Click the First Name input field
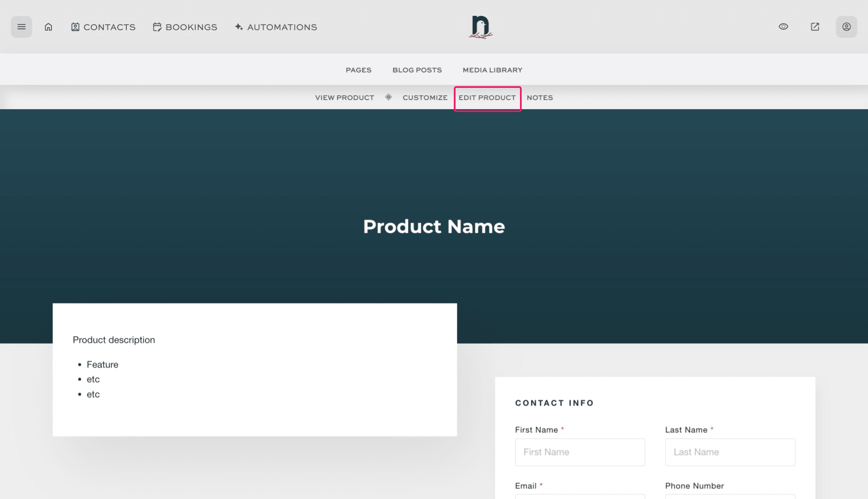Screen dimensions: 868x499 tap(580, 452)
